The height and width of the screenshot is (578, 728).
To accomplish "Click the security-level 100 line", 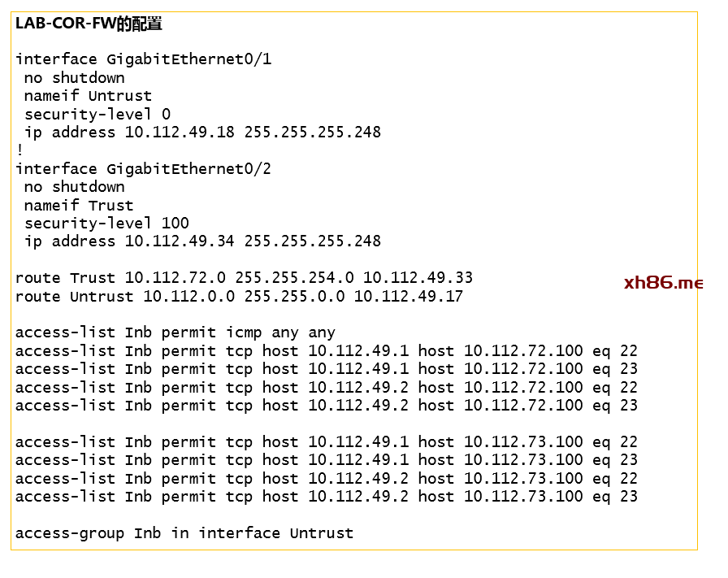I will tap(106, 223).
